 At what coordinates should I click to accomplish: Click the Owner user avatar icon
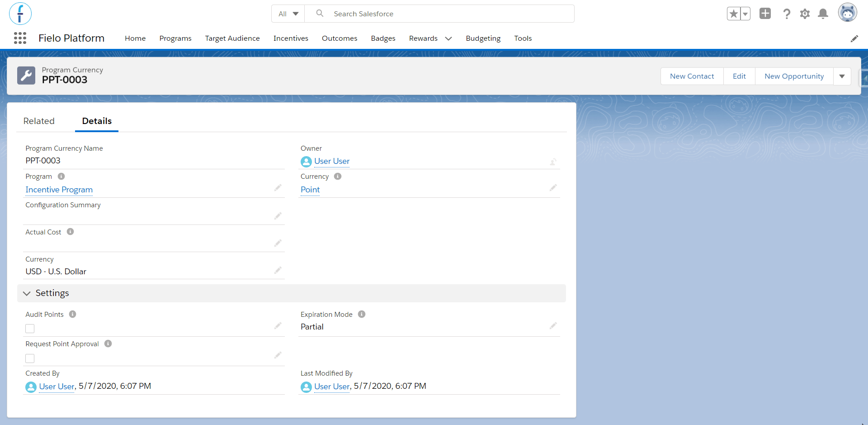click(x=306, y=162)
